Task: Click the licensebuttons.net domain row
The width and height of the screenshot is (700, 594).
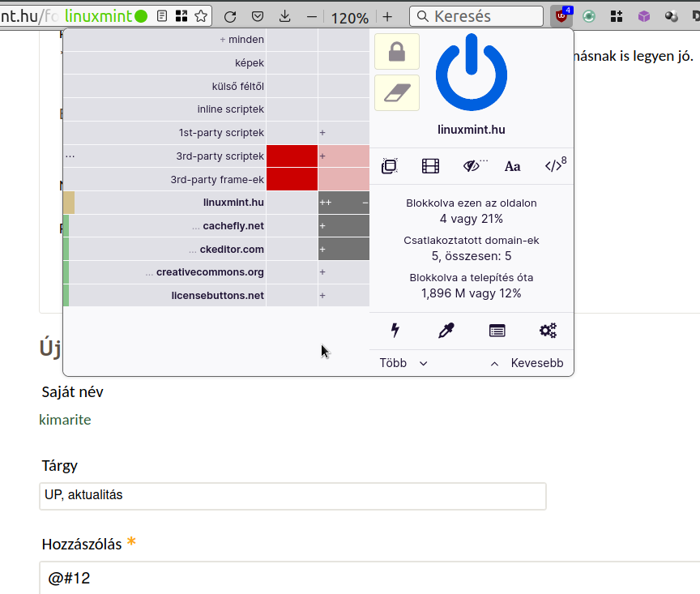Action: click(x=164, y=295)
